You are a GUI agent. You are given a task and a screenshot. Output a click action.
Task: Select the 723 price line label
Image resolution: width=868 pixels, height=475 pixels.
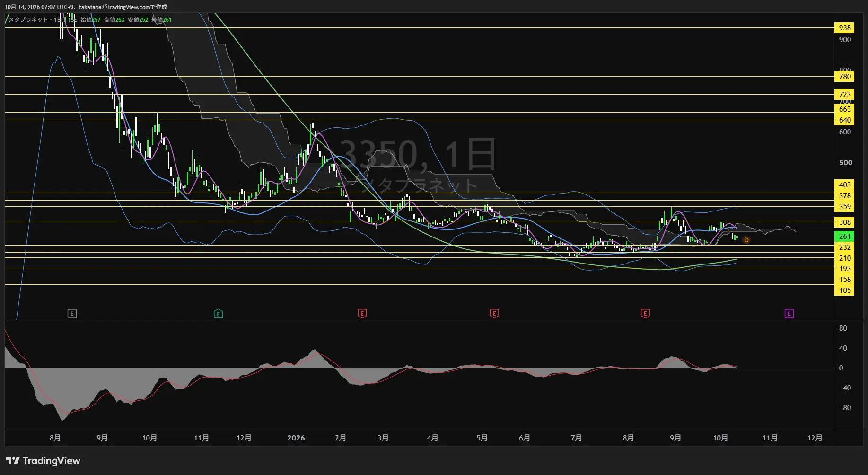pyautogui.click(x=844, y=95)
